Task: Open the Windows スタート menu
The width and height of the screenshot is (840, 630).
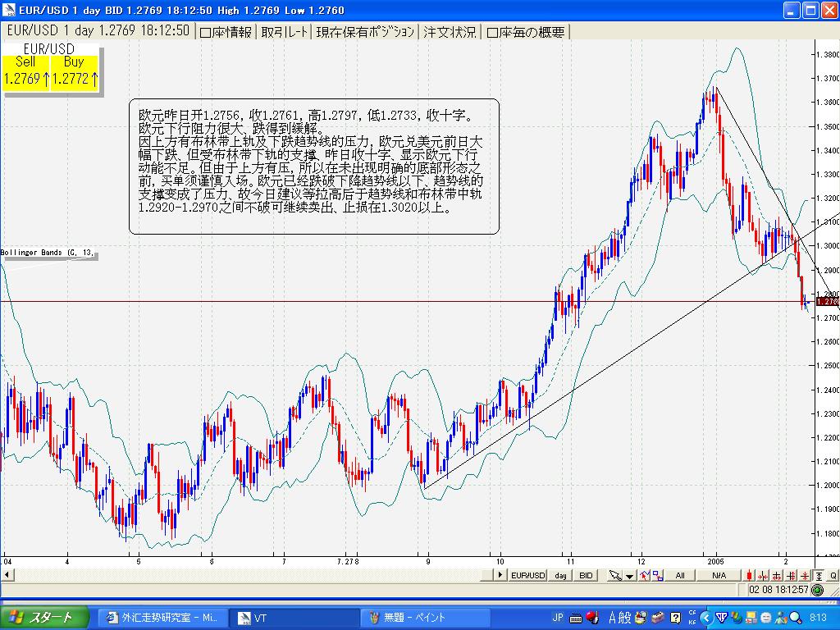Action: (x=44, y=618)
